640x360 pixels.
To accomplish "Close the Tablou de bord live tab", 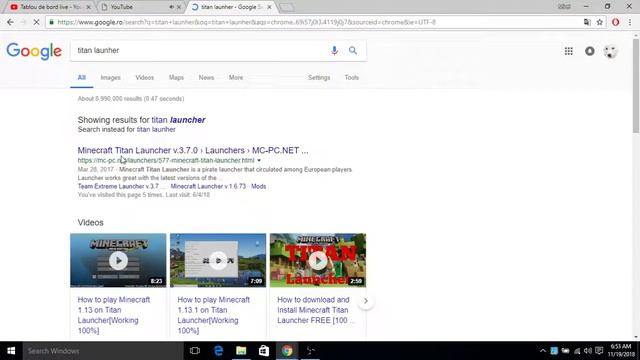I will point(89,7).
